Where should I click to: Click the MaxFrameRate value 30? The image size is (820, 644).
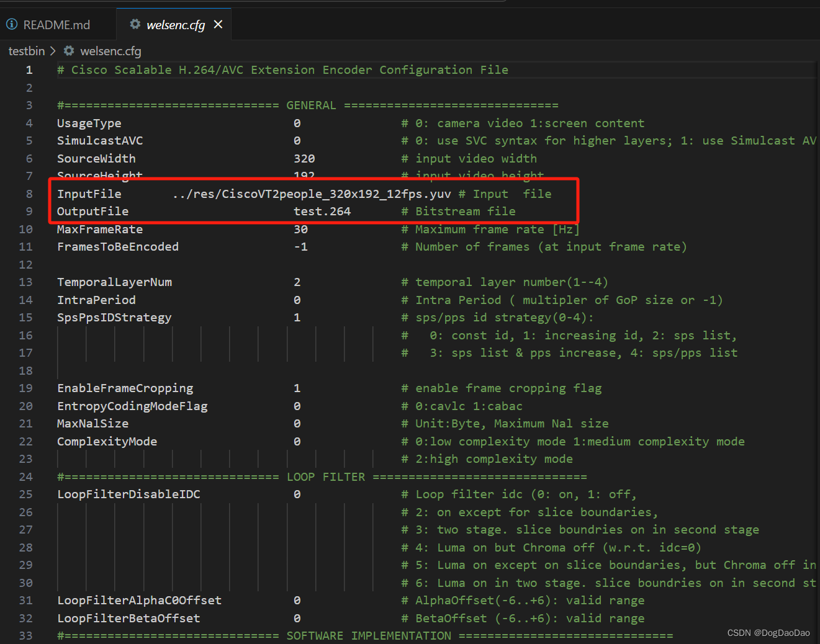pyautogui.click(x=301, y=230)
